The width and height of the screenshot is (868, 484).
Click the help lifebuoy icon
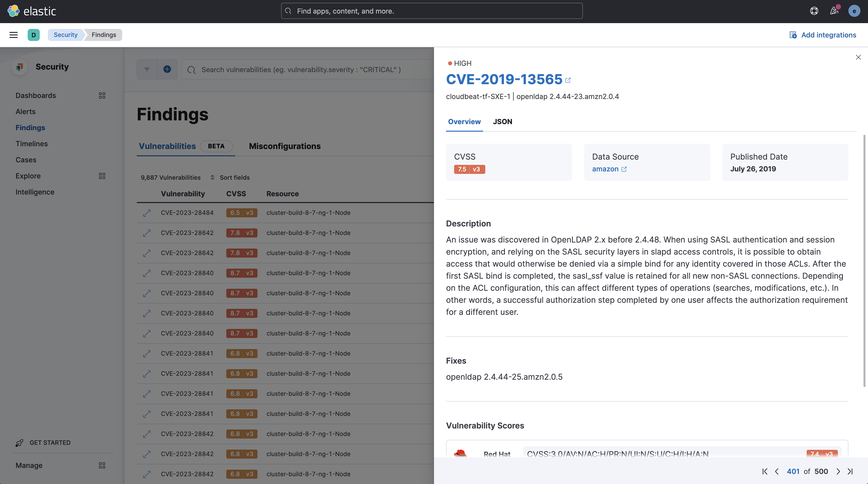814,11
